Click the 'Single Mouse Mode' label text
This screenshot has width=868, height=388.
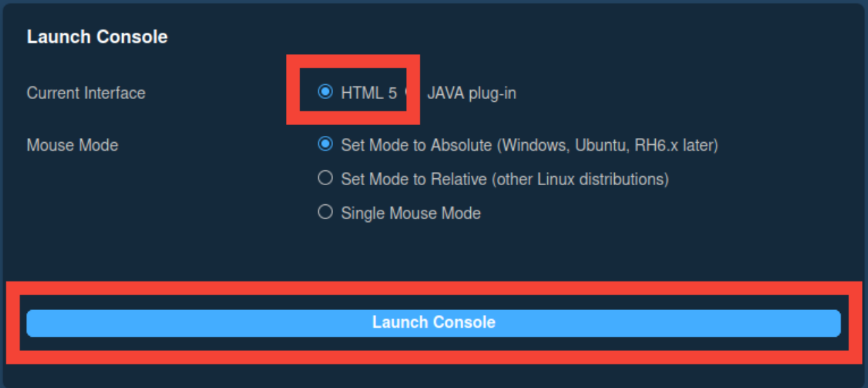click(x=411, y=213)
